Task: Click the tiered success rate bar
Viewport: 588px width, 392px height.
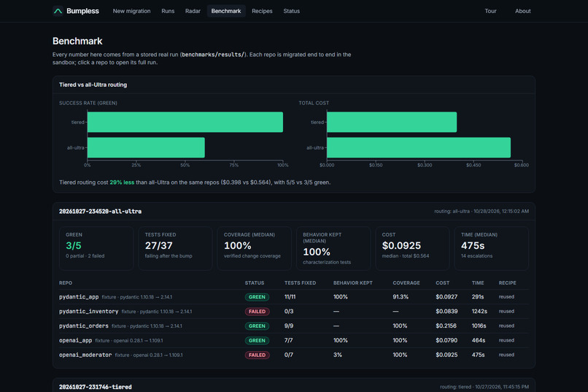Action: 185,122
